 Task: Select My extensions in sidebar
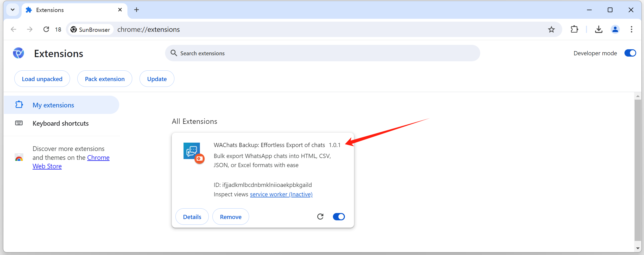(53, 105)
